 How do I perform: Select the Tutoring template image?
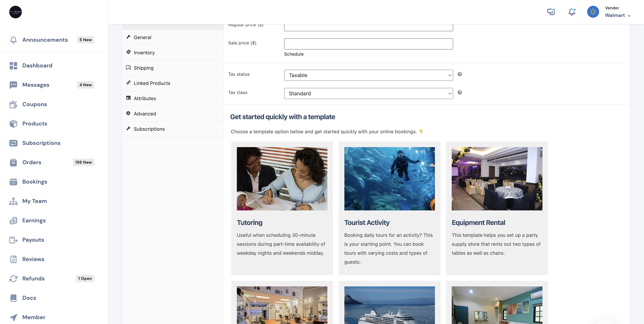[x=282, y=179]
